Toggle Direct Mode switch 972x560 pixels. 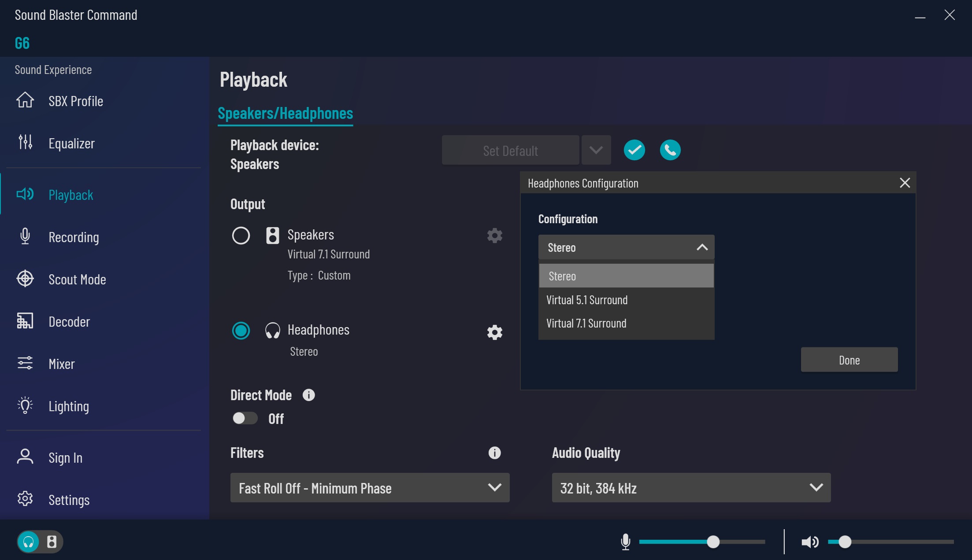coord(245,418)
